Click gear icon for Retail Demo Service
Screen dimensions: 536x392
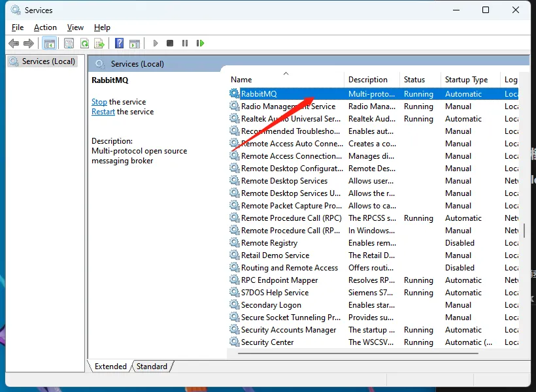(234, 255)
